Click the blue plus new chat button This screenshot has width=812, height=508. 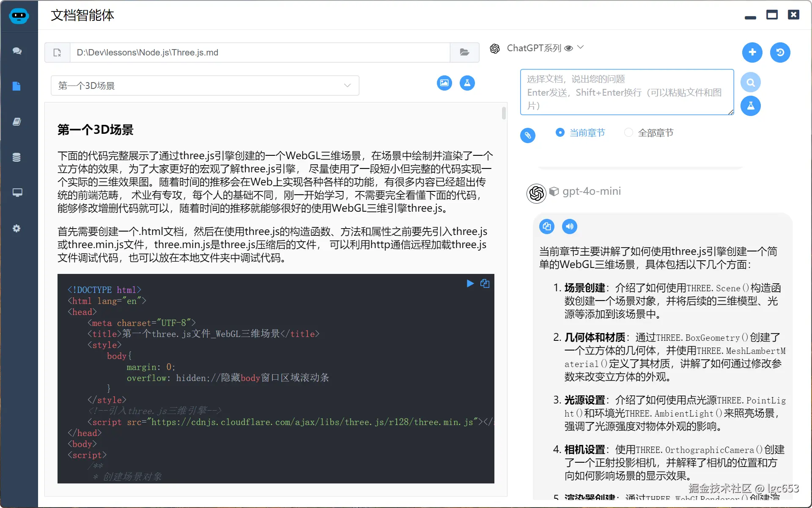[x=752, y=52]
